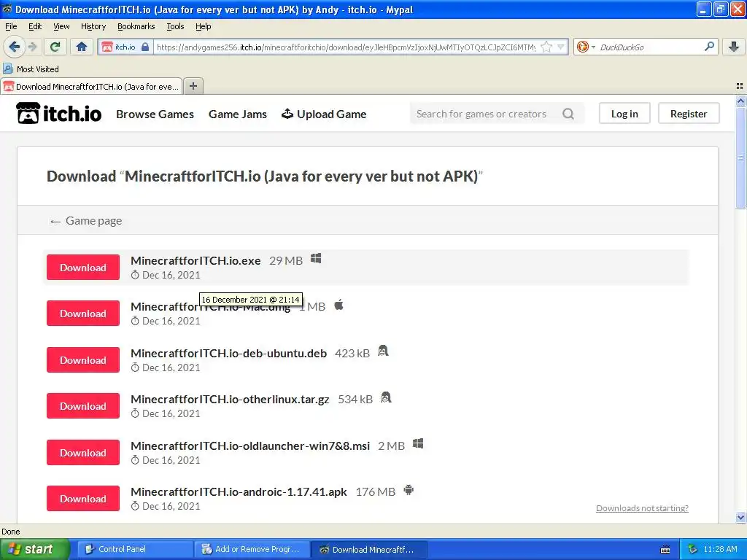Click the clock icon under MinecraftforITCH.io.exe

click(x=135, y=275)
